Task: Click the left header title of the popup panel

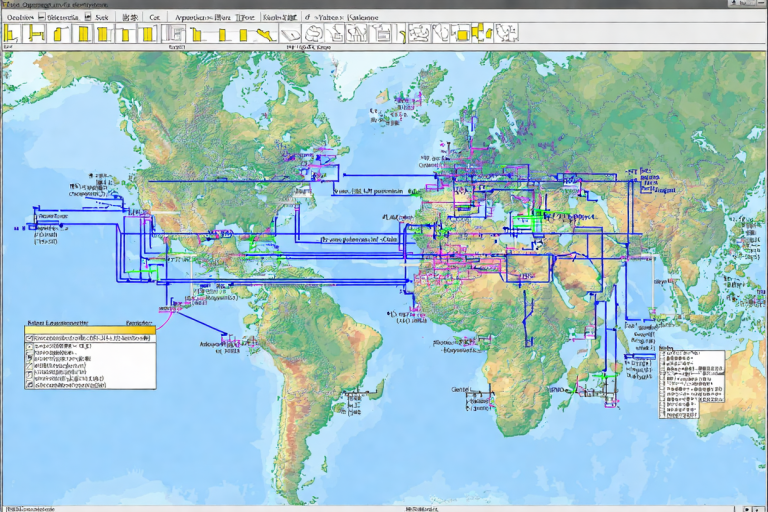Action: click(58, 324)
